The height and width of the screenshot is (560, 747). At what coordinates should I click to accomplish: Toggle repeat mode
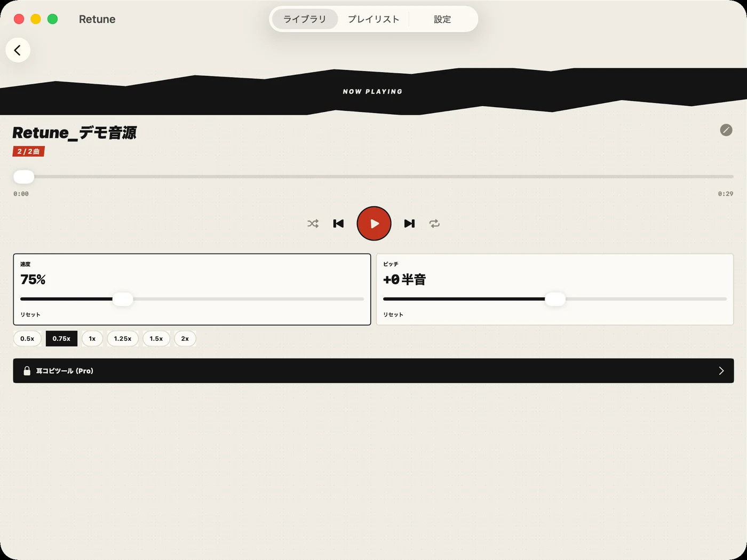click(x=434, y=223)
